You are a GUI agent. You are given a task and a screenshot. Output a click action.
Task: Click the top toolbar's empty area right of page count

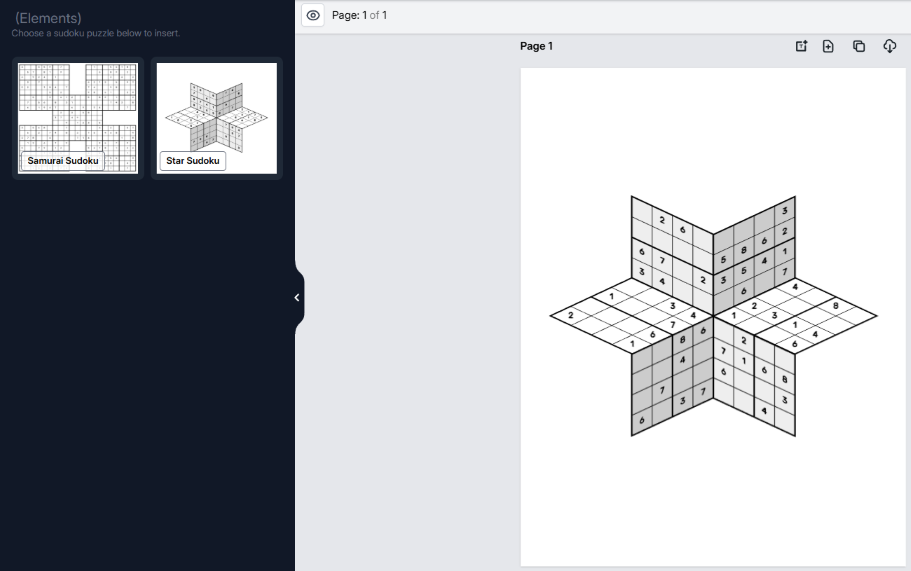pos(650,15)
